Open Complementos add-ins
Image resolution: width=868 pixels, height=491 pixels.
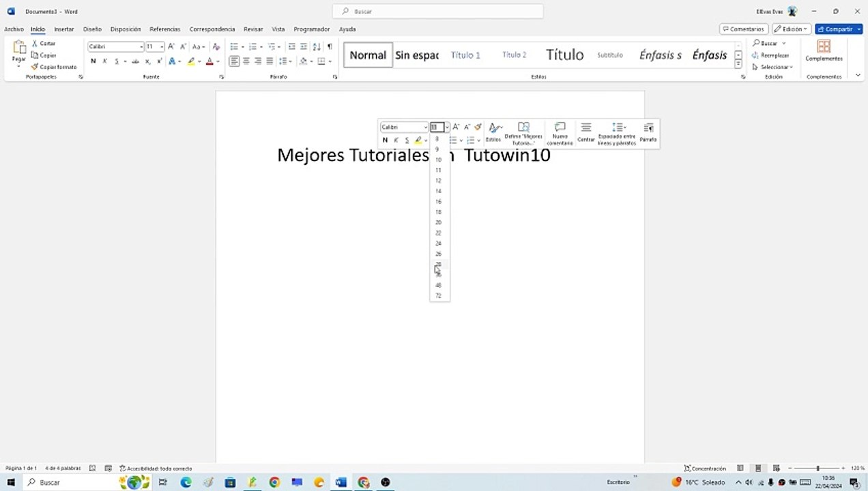[x=824, y=50]
